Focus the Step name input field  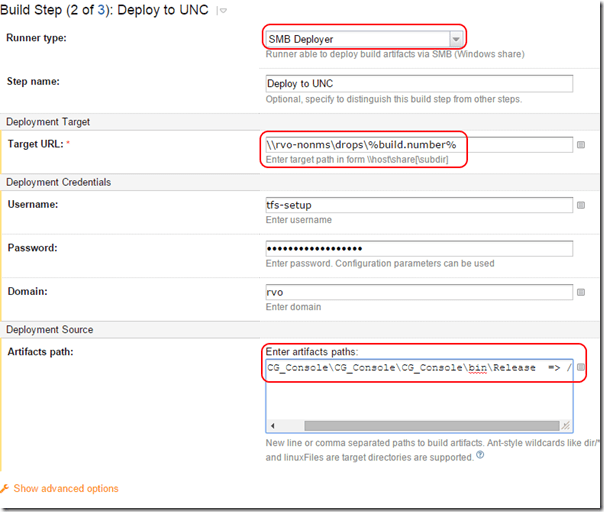(x=418, y=84)
